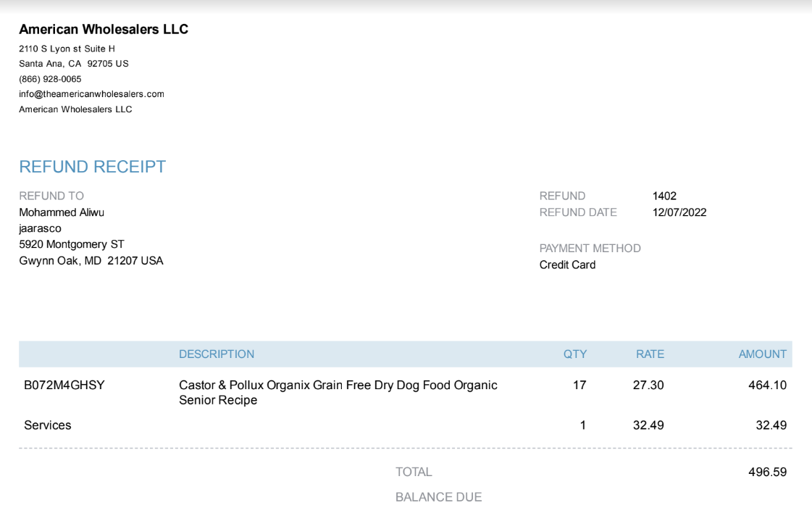Viewport: 812px width, 508px height.
Task: Click the total amount 496.59
Action: (768, 472)
